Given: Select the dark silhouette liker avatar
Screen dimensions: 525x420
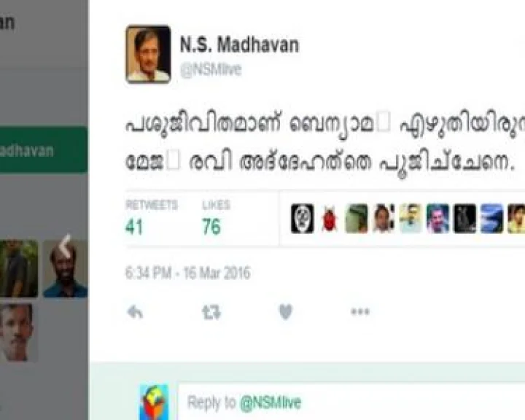Looking at the screenshot, I should pyautogui.click(x=464, y=218).
